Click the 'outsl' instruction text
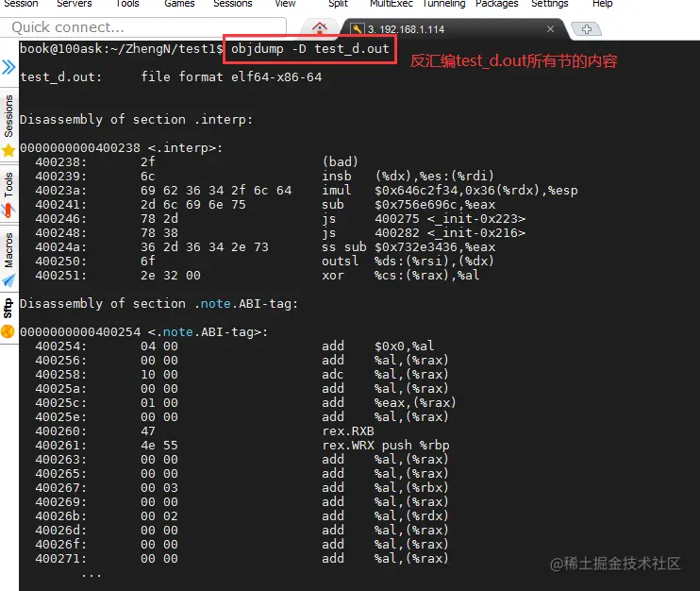 click(341, 261)
